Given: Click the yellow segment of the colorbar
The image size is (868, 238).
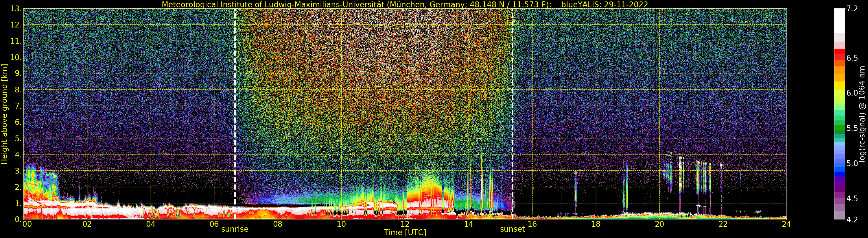Looking at the screenshot, I should click(x=839, y=86).
